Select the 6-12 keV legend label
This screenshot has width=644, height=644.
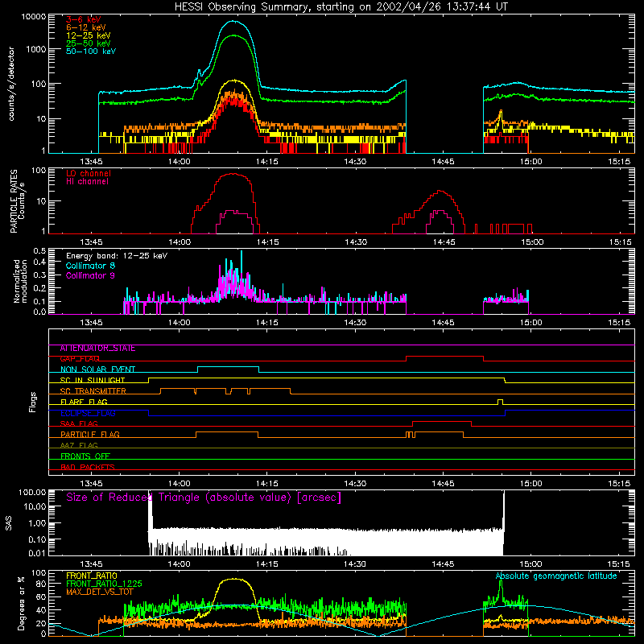coord(86,27)
